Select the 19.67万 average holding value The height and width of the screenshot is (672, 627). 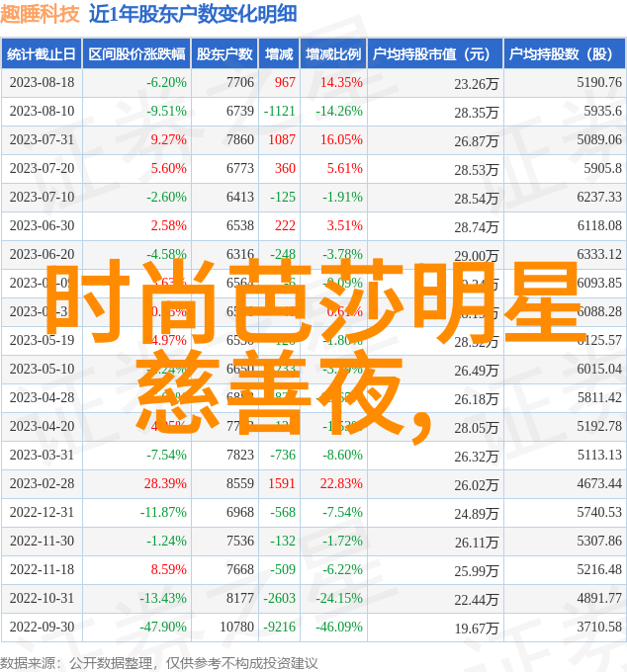click(x=477, y=628)
